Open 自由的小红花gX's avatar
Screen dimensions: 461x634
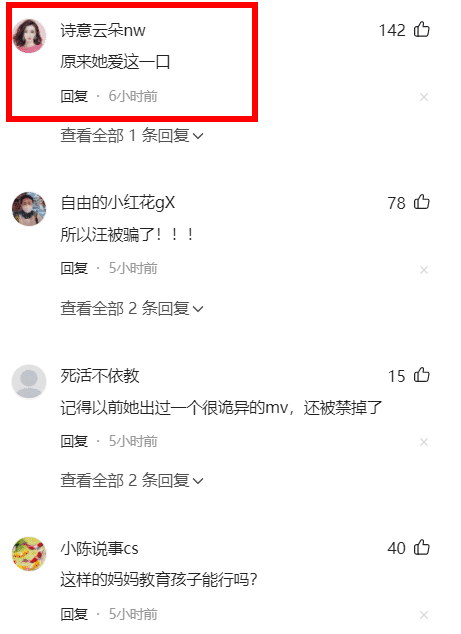point(29,209)
